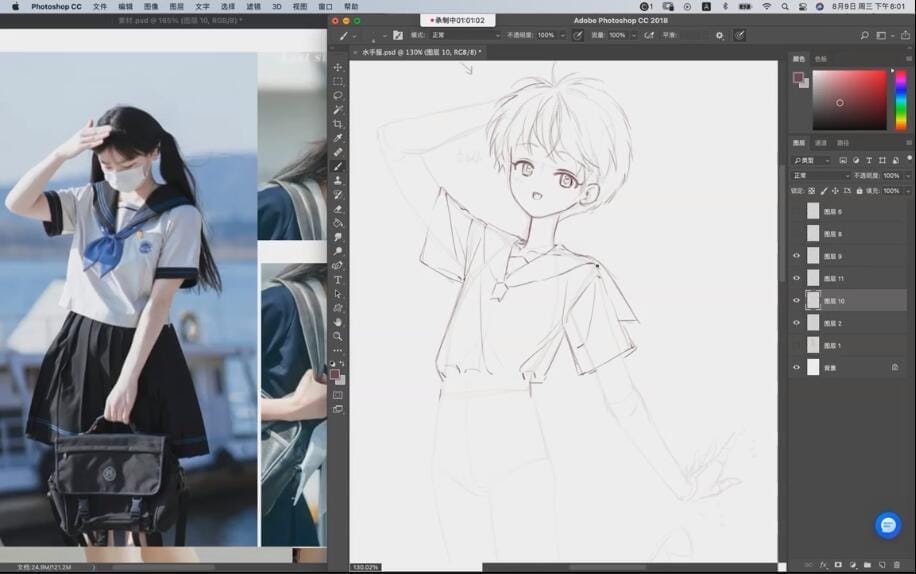Switch to the 通道 panel tab
This screenshot has height=574, width=916.
coord(821,143)
